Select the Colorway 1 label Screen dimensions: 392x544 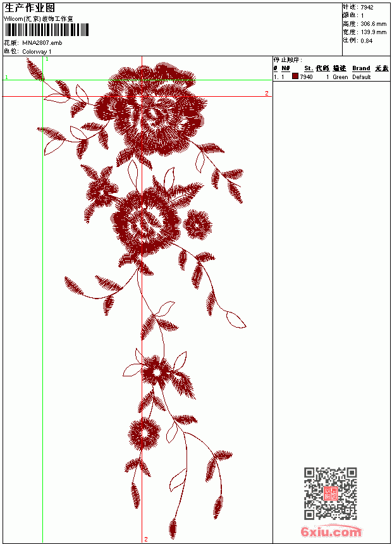coord(37,52)
